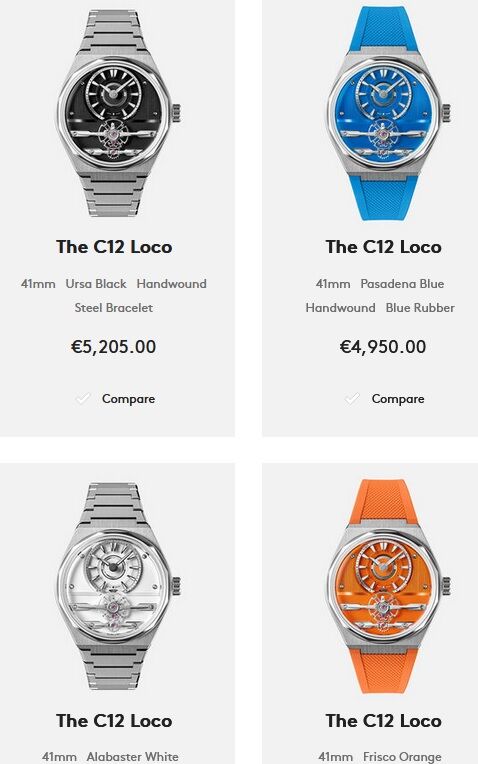
Task: Click the Frisco Orange colour label
Action: coord(402,757)
